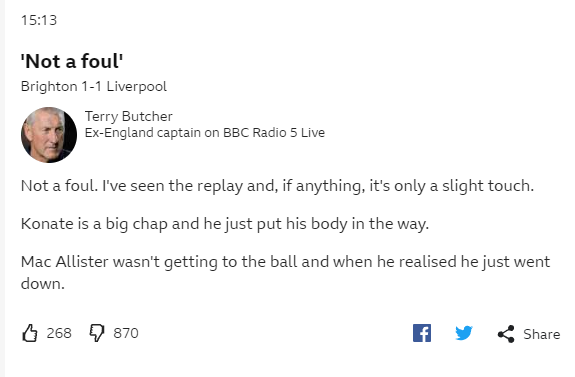
Task: Click the paragraph starting 'Not a foul. I've seen'
Action: [x=277, y=186]
